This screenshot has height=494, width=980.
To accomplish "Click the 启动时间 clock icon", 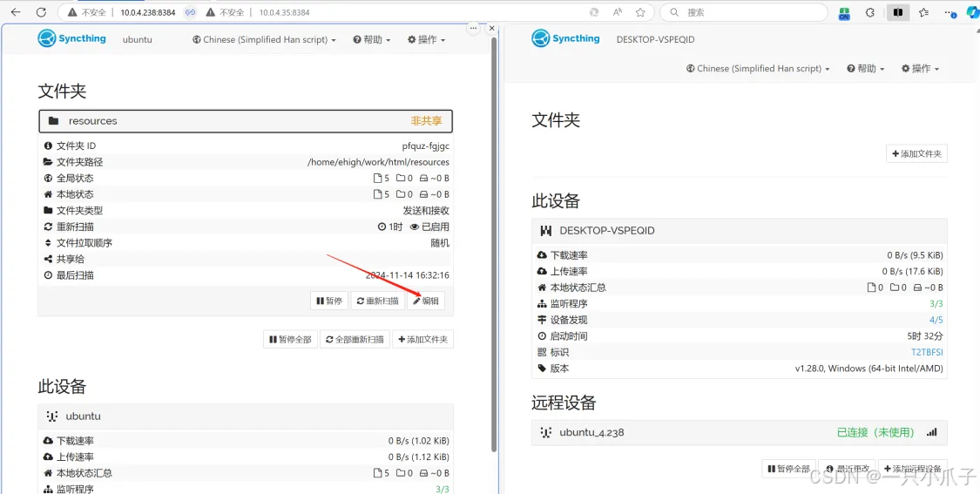I will pyautogui.click(x=541, y=335).
